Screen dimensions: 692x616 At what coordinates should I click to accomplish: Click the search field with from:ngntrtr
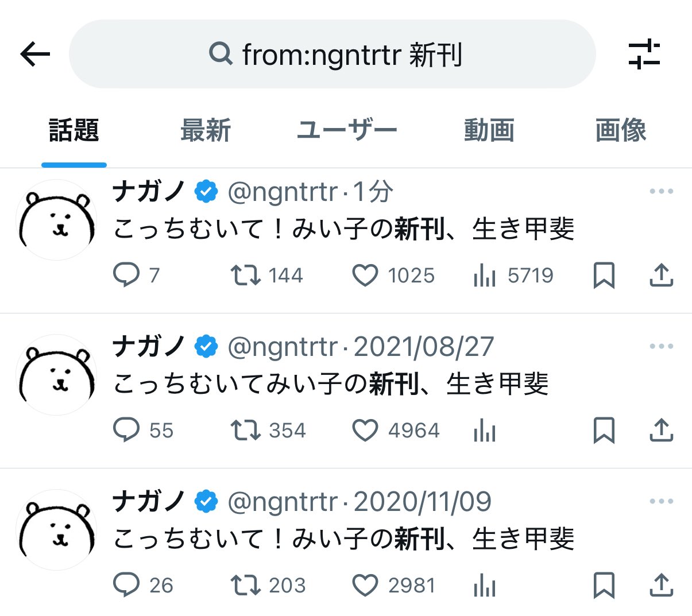coord(333,55)
